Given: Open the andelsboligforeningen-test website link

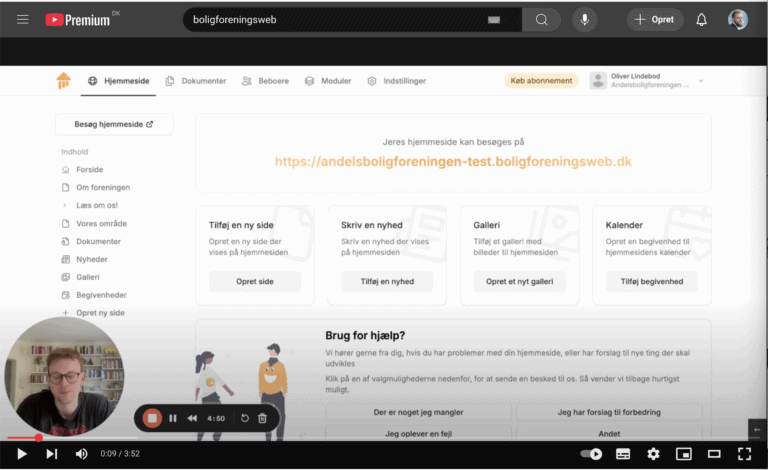Looking at the screenshot, I should tap(453, 162).
